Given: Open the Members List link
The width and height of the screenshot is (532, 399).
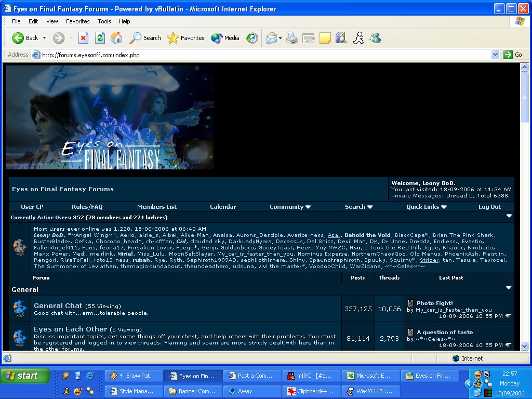Looking at the screenshot, I should 157,207.
